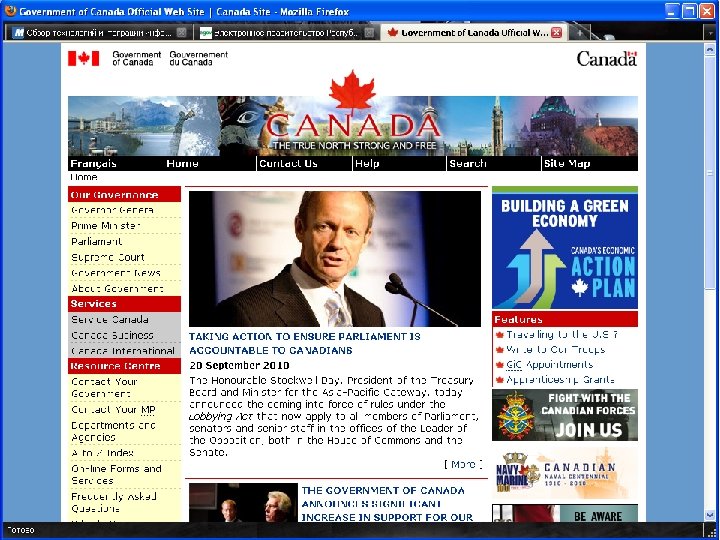Close the Government of Canada tab

(x=556, y=33)
